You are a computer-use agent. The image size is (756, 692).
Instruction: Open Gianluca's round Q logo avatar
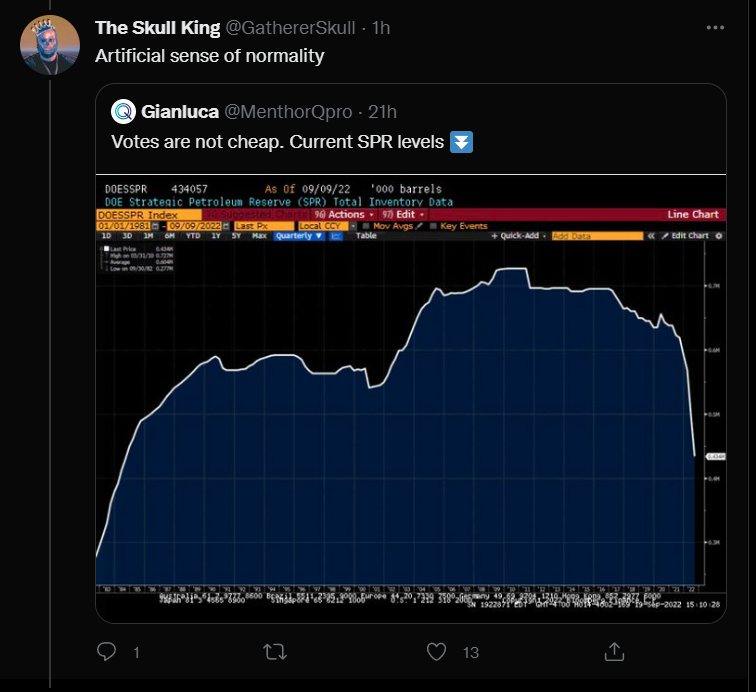(123, 111)
